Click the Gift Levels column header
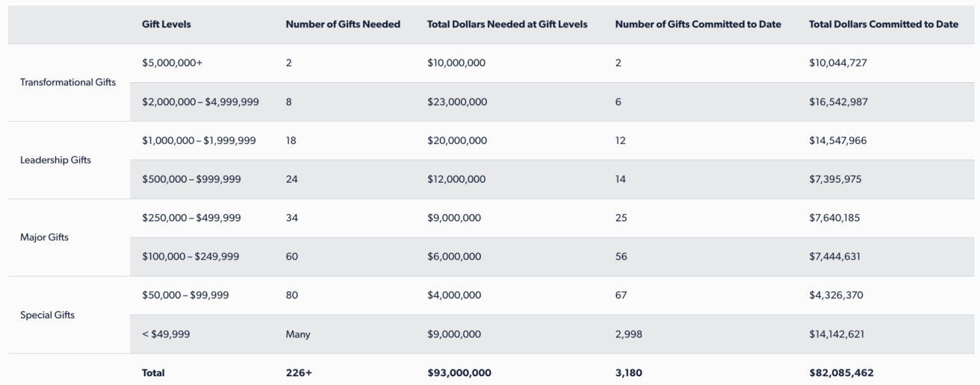980x385 pixels. (x=166, y=25)
